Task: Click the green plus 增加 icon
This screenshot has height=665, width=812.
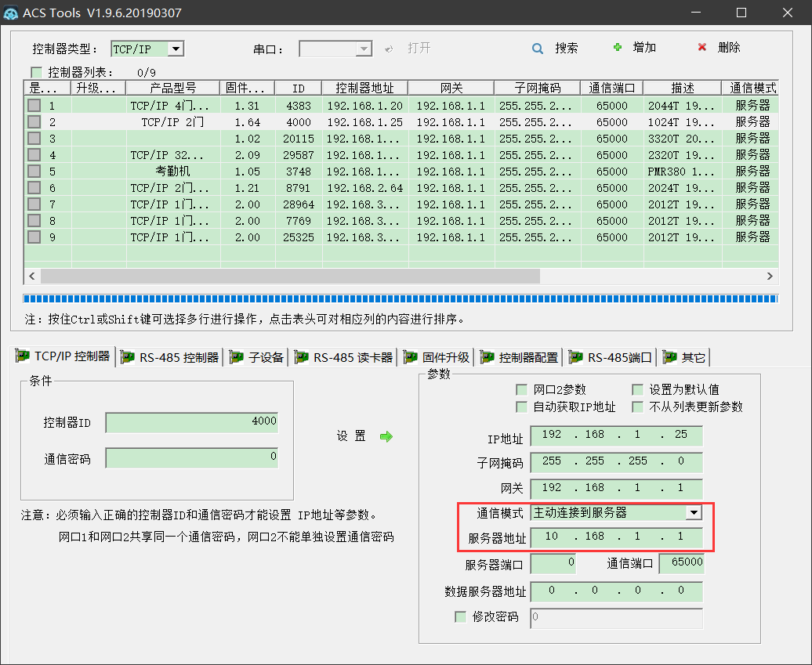Action: (x=618, y=48)
